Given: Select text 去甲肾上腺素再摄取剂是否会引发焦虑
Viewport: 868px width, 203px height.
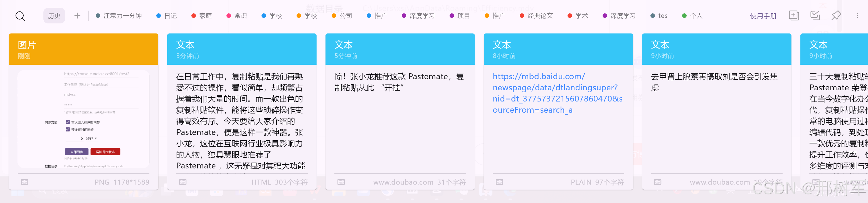Looking at the screenshot, I should (x=714, y=82).
